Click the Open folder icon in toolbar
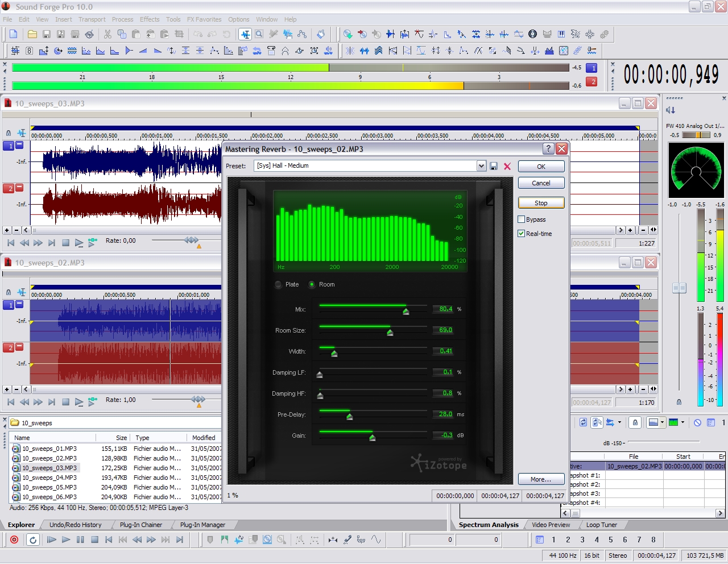Viewport: 728px width, 564px height. coord(32,34)
